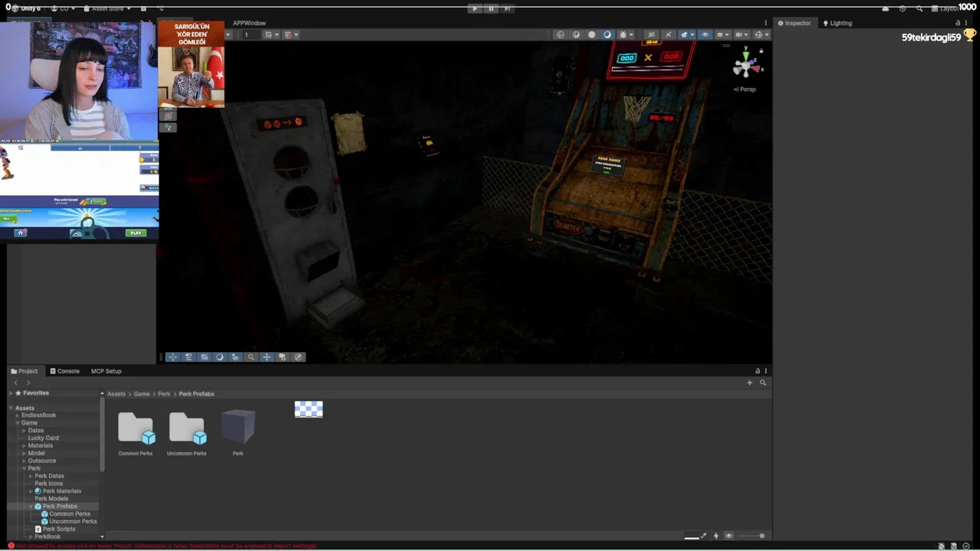Click the Assets breadcrumb link
This screenshot has width=980, height=551.
tap(116, 394)
